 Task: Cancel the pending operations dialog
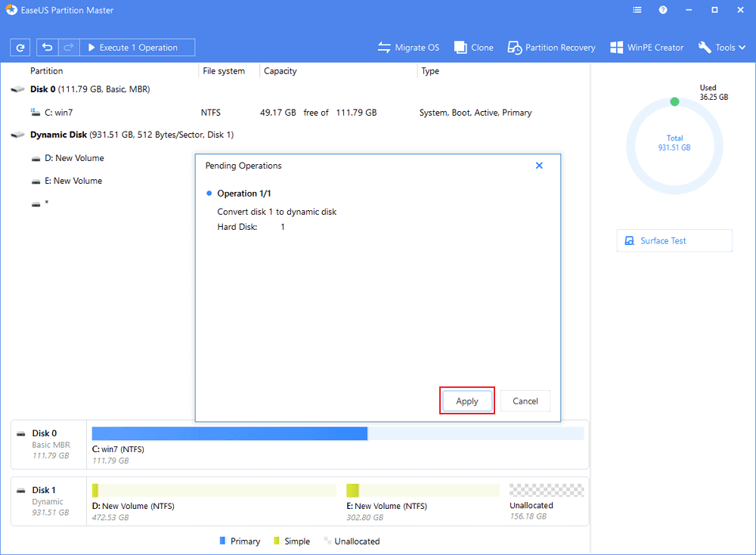click(x=525, y=401)
